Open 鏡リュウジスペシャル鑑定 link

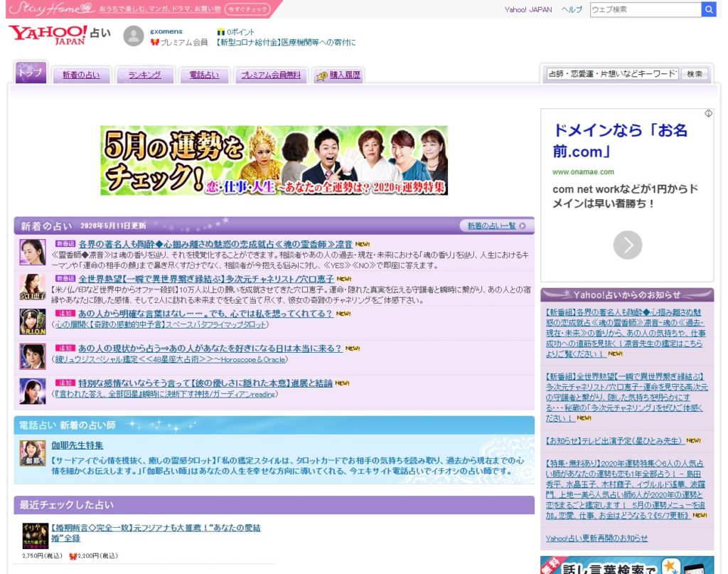[x=170, y=359]
